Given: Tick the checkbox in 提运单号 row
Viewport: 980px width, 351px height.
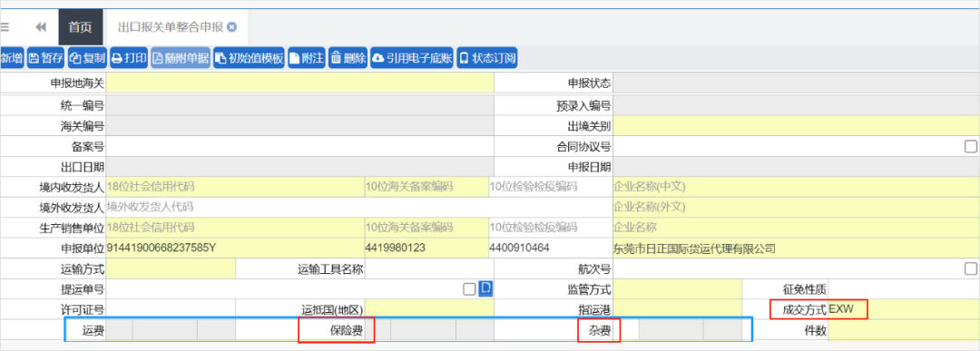Looking at the screenshot, I should pyautogui.click(x=469, y=289).
